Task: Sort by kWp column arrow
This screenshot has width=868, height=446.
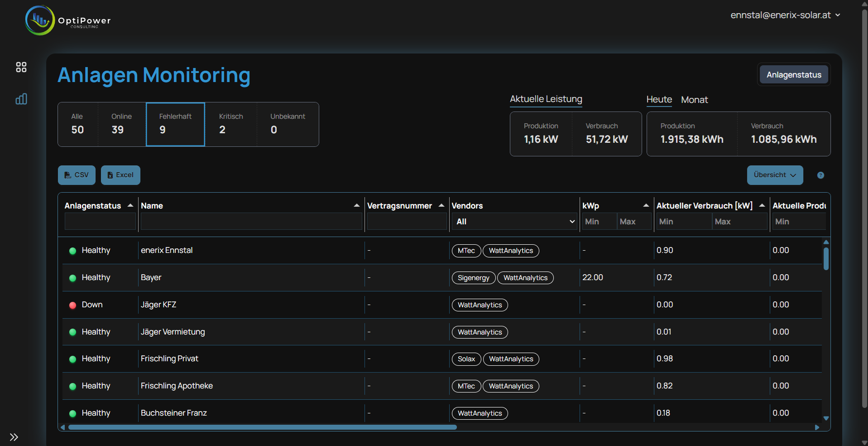Action: (646, 205)
